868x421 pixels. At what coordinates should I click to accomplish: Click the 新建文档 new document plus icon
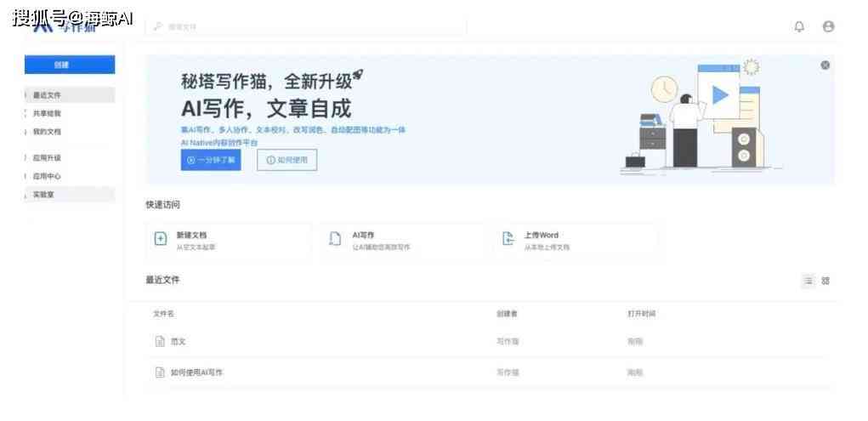[160, 239]
